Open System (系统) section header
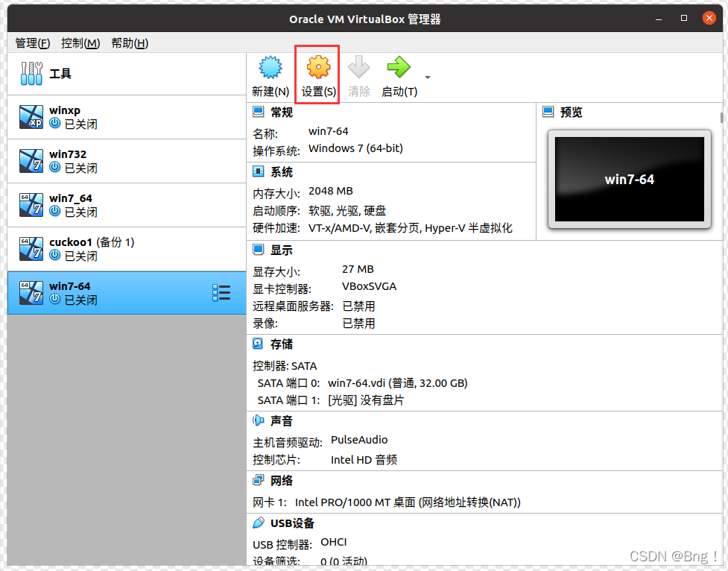Image resolution: width=728 pixels, height=571 pixels. (x=282, y=172)
